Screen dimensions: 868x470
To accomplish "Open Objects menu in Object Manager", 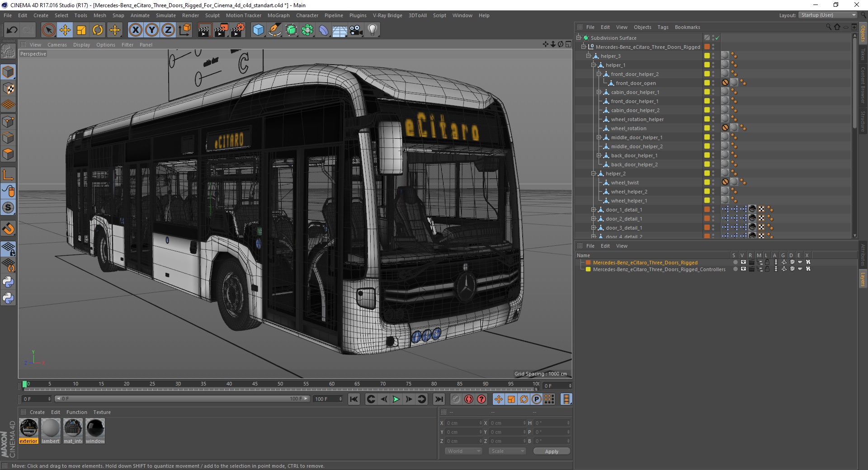I will (x=642, y=27).
